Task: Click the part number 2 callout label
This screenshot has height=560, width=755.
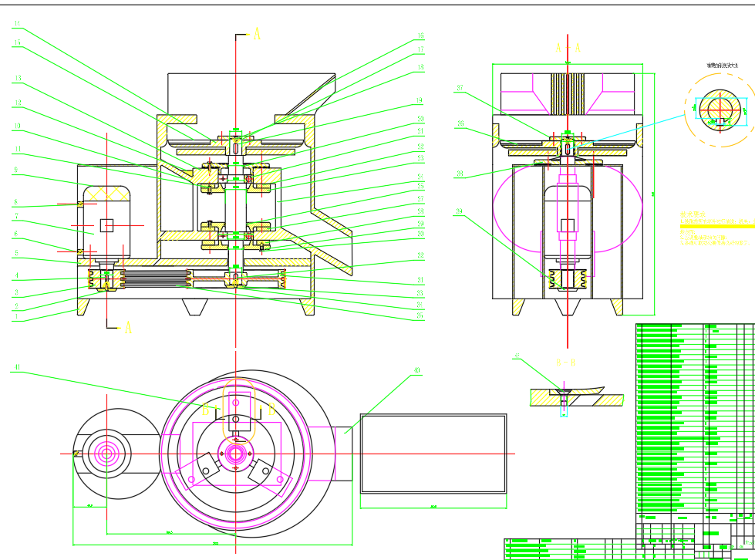Action: [x=16, y=305]
